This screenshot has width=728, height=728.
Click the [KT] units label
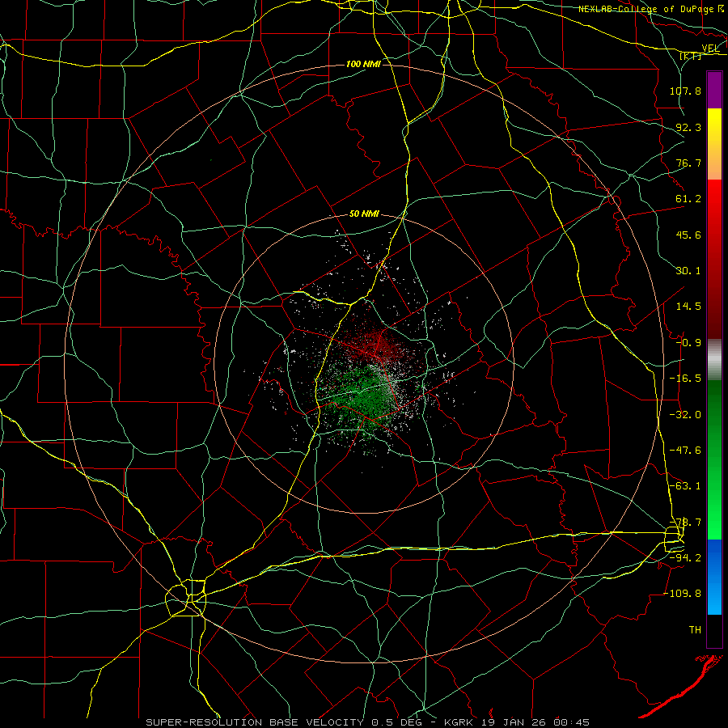tap(690, 56)
